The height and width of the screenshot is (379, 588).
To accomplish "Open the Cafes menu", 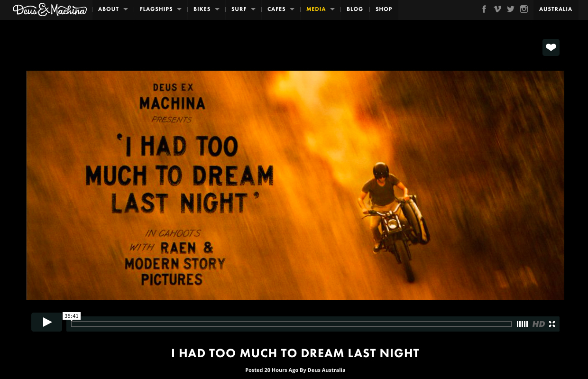I will coord(276,9).
